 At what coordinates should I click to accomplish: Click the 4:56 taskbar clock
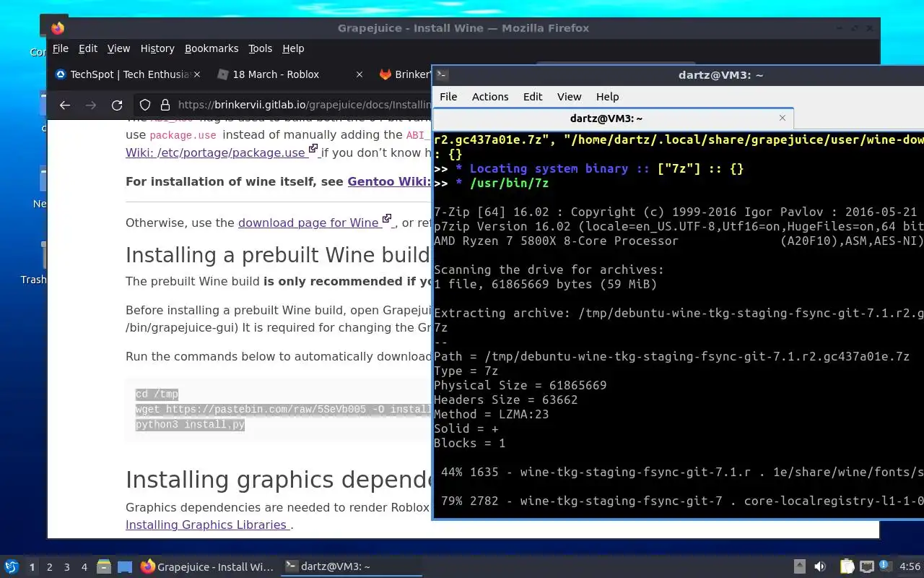910,567
